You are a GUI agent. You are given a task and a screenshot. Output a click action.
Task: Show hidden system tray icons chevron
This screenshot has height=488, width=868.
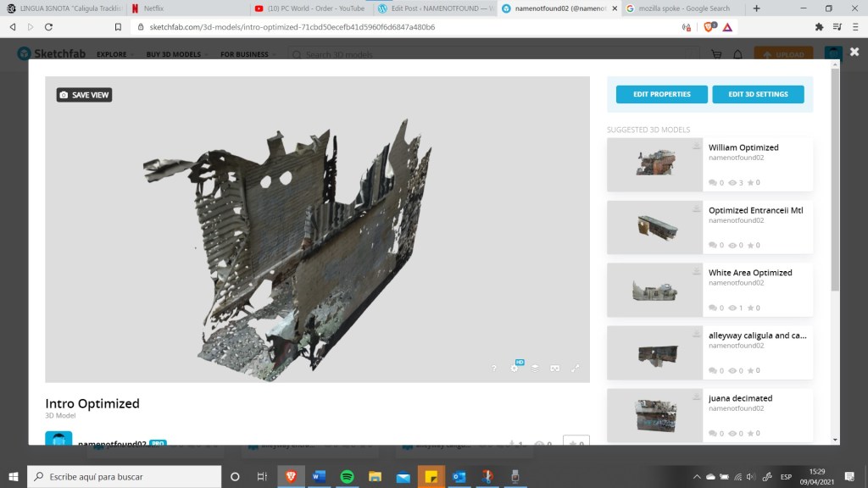697,477
